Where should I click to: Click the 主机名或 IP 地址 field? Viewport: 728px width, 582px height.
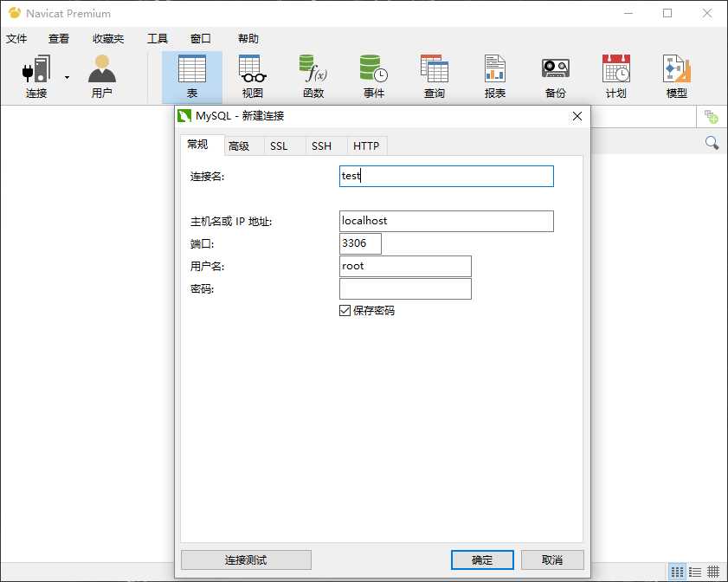[447, 221]
